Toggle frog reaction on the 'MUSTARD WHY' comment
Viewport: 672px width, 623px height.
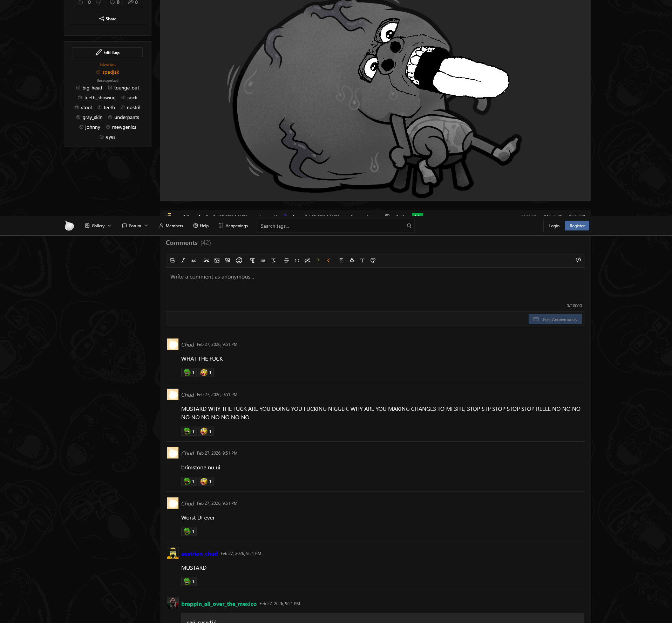pos(189,431)
